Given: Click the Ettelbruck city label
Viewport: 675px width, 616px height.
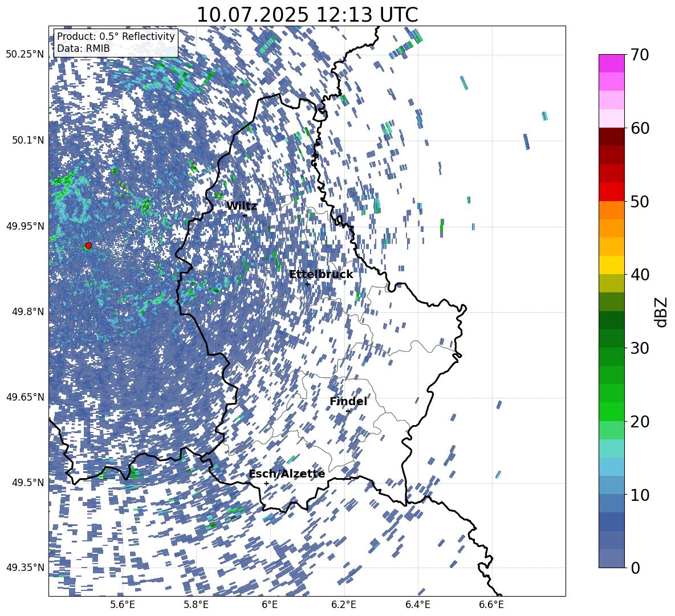Looking at the screenshot, I should (321, 275).
